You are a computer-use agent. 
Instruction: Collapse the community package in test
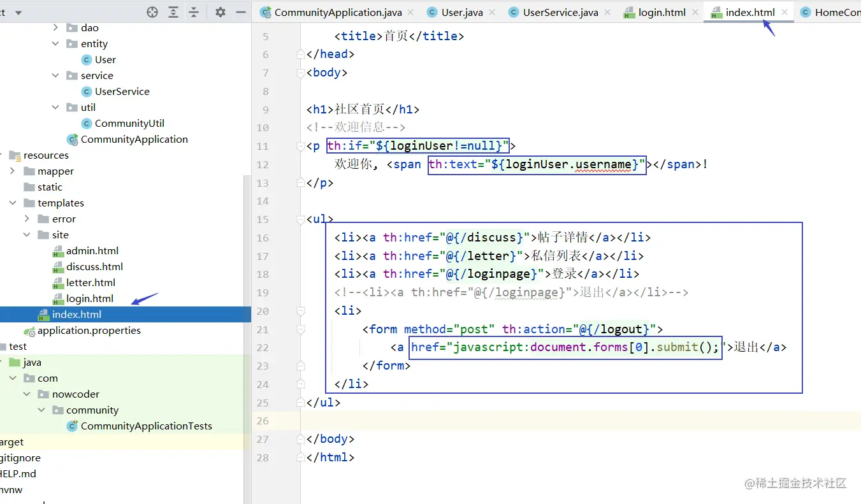tap(41, 410)
